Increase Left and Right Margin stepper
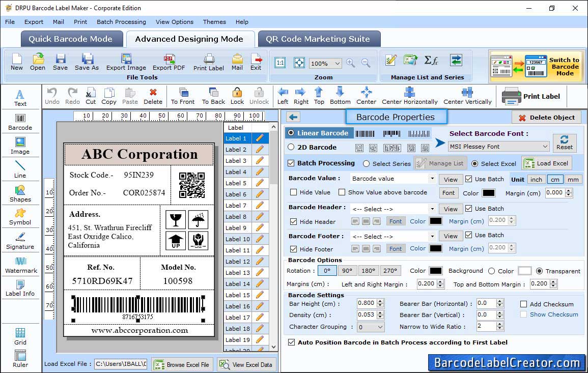The height and width of the screenshot is (373, 588). pos(441,281)
